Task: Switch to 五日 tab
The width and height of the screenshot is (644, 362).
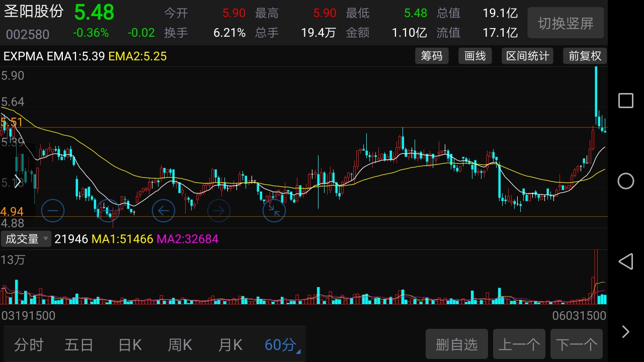Action: 79,345
